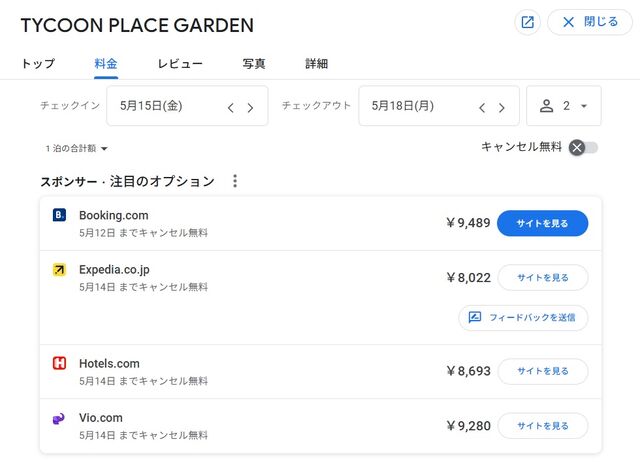Move checkout date to previous day
This screenshot has height=463, width=640.
coord(482,108)
